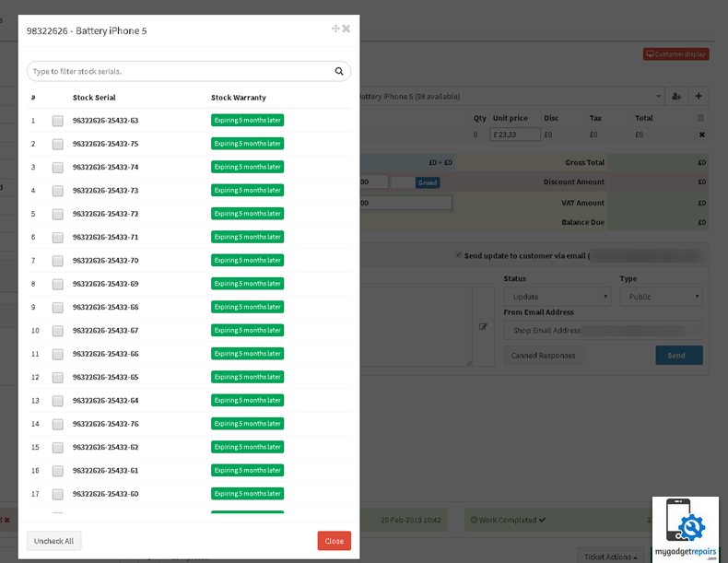Click the move handle icon in modal header
This screenshot has height=563, width=728.
click(x=335, y=29)
